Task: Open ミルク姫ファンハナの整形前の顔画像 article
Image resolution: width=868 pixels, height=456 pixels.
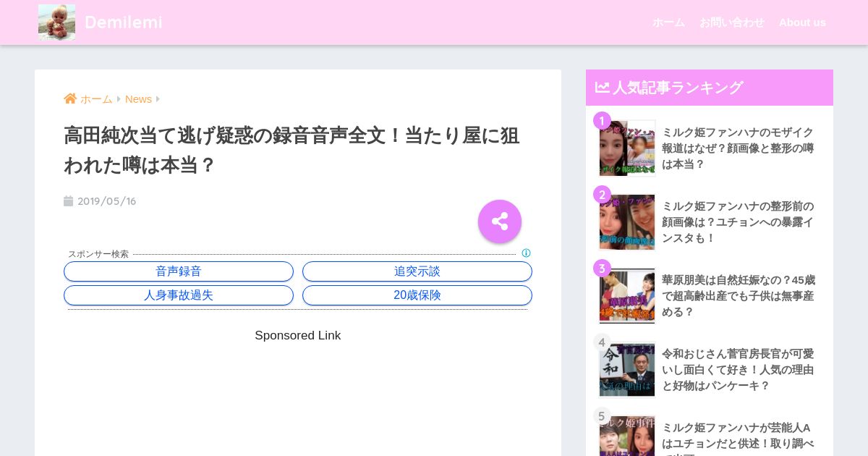Action: point(738,222)
